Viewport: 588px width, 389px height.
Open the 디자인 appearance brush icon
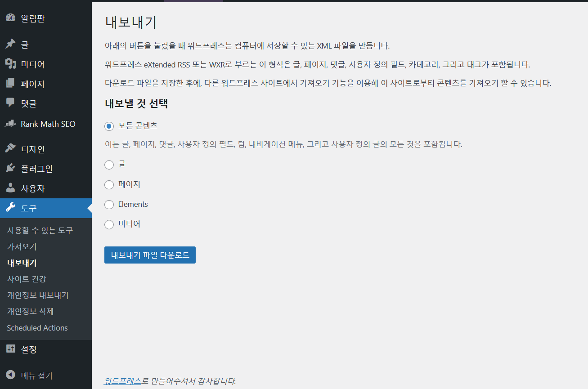(x=10, y=148)
